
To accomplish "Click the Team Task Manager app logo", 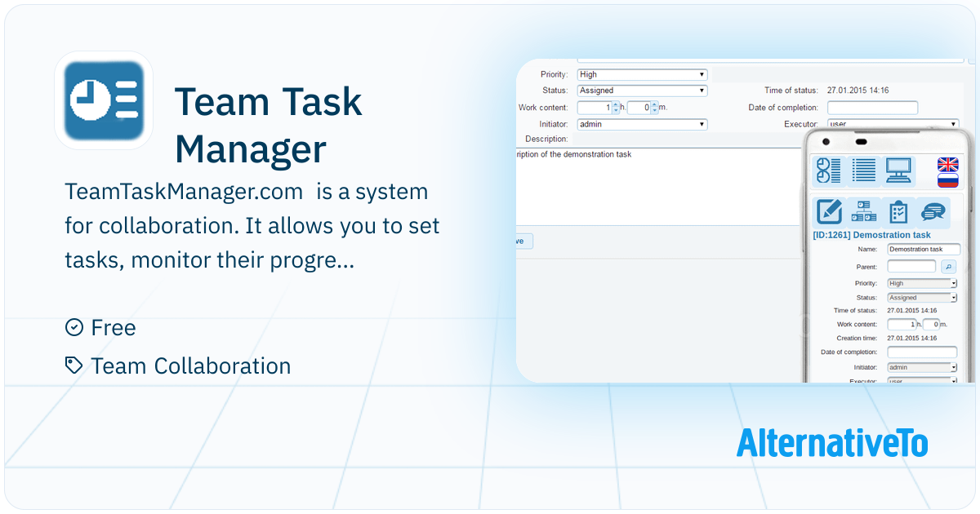I will click(104, 100).
